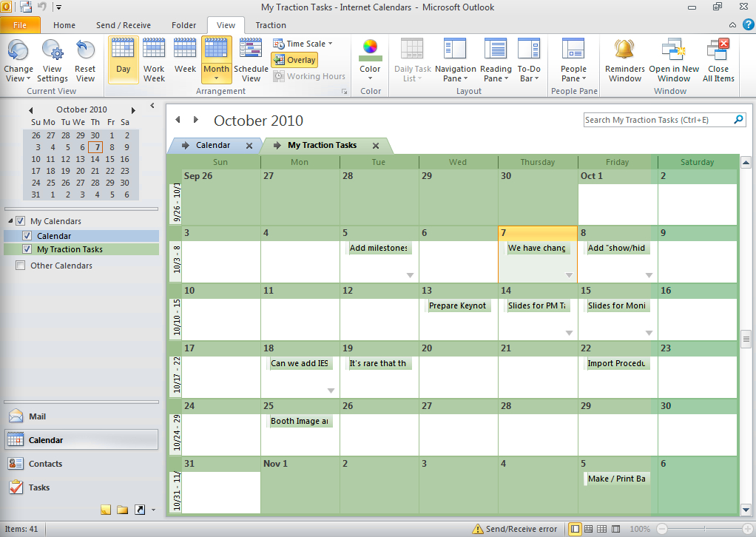Viewport: 756px width, 537px height.
Task: Switch to the Traction ribbon tab
Action: coord(271,25)
